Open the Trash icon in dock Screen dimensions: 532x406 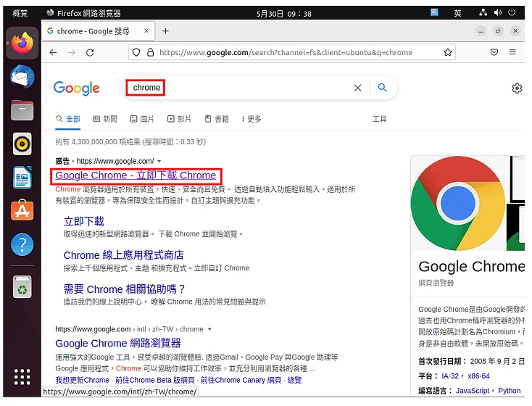click(22, 287)
